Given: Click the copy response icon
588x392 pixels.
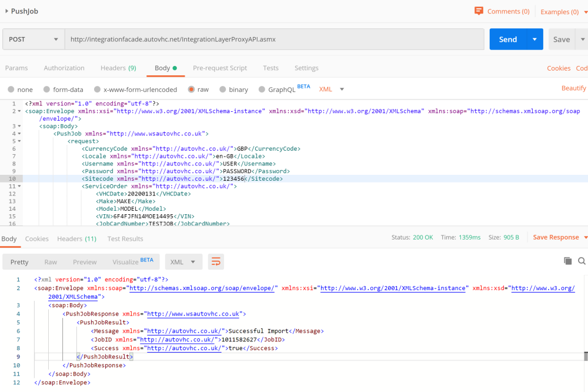Looking at the screenshot, I should pyautogui.click(x=567, y=261).
